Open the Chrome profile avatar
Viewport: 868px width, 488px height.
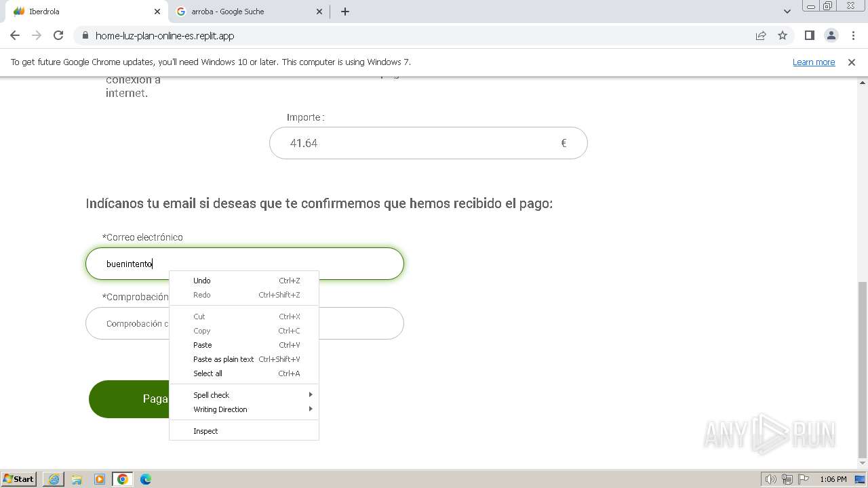(831, 35)
